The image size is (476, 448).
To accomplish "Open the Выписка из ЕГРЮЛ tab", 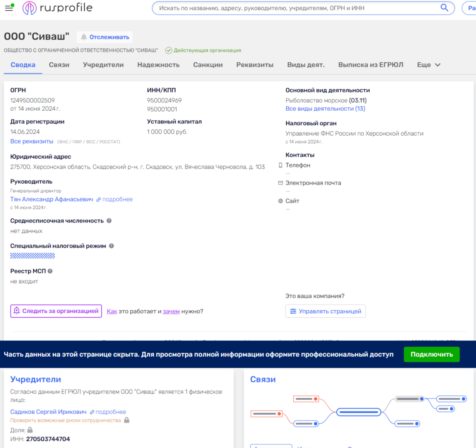I will 371,65.
